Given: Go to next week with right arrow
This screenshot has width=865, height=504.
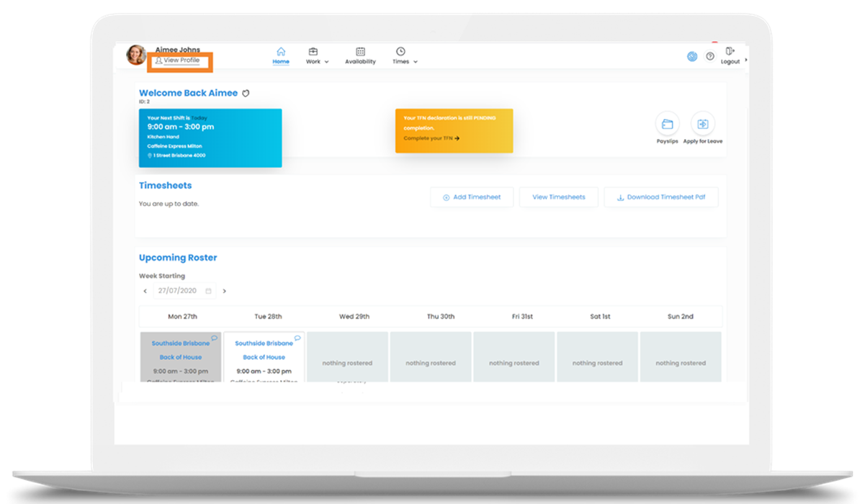Looking at the screenshot, I should (x=224, y=292).
